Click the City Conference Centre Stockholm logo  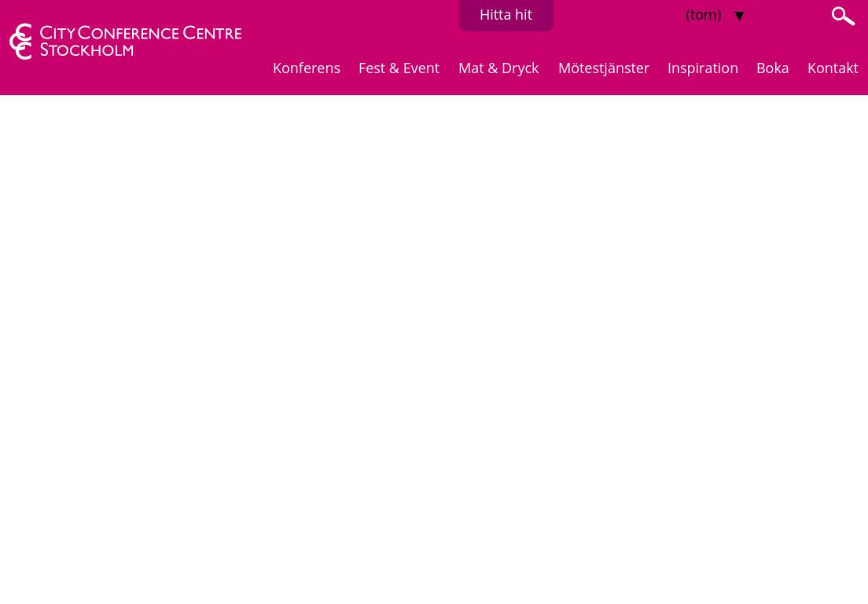click(126, 42)
